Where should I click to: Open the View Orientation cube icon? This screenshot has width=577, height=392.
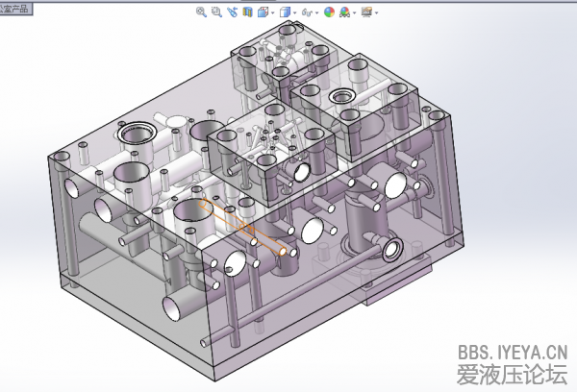[x=262, y=12]
